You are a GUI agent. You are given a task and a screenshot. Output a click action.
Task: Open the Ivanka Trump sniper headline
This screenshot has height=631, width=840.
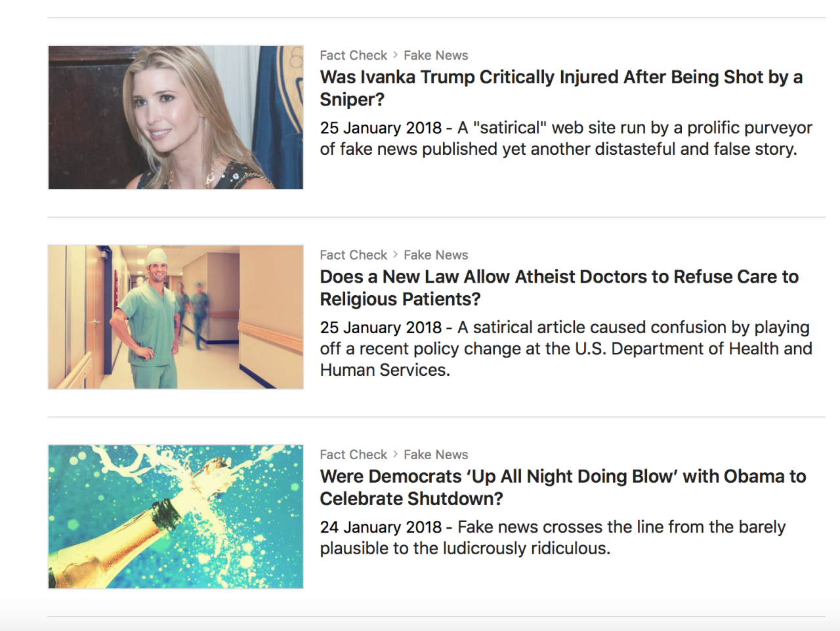[x=561, y=88]
